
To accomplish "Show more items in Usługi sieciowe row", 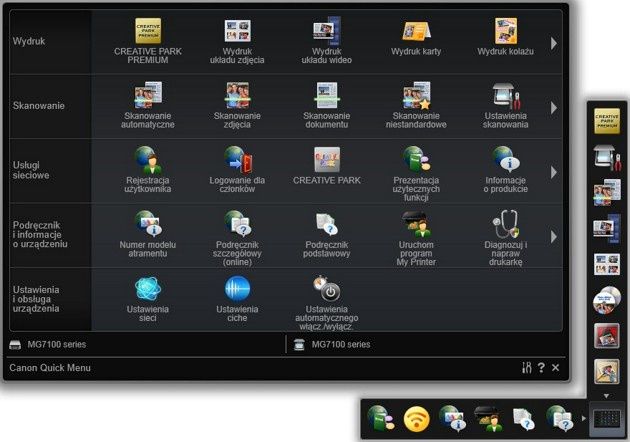I will (x=554, y=172).
